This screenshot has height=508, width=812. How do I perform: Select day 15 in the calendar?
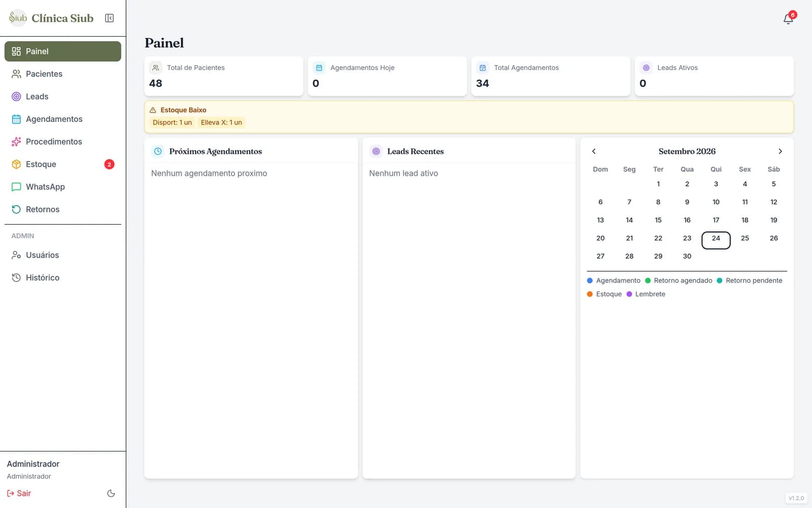658,220
